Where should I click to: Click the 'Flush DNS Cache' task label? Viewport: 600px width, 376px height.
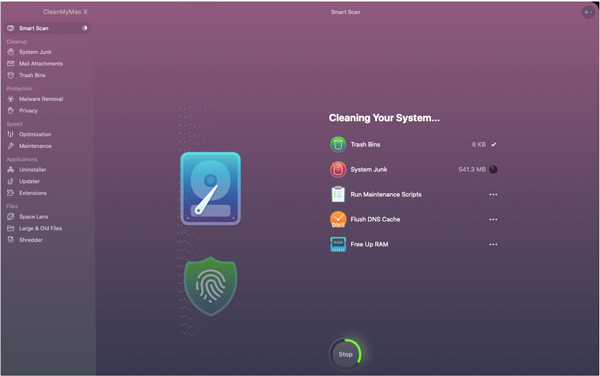tap(375, 220)
